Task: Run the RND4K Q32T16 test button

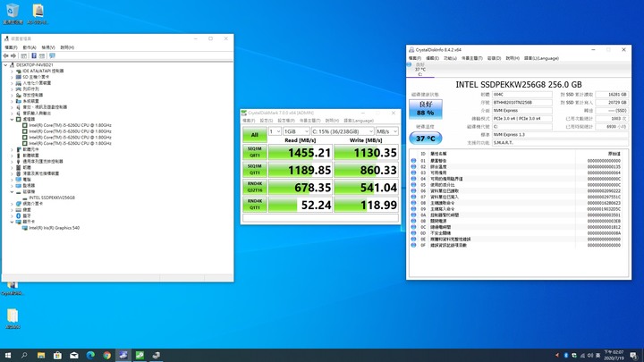Action: [x=255, y=187]
